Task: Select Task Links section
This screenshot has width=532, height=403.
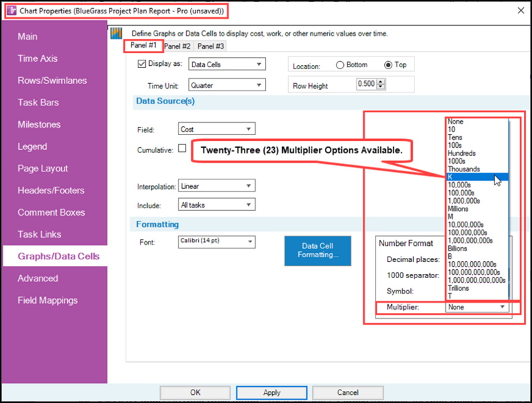Action: (40, 234)
